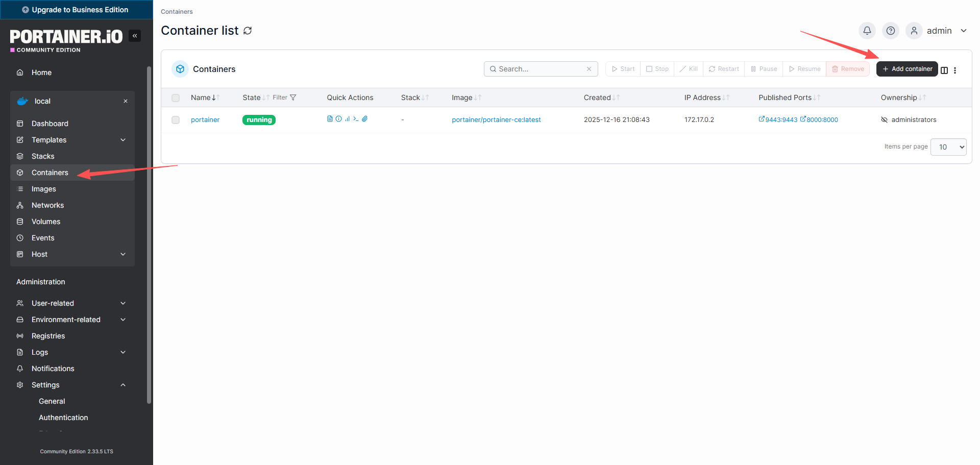Collapse the sidebar with the chevron button
This screenshot has width=980, height=465.
(135, 36)
